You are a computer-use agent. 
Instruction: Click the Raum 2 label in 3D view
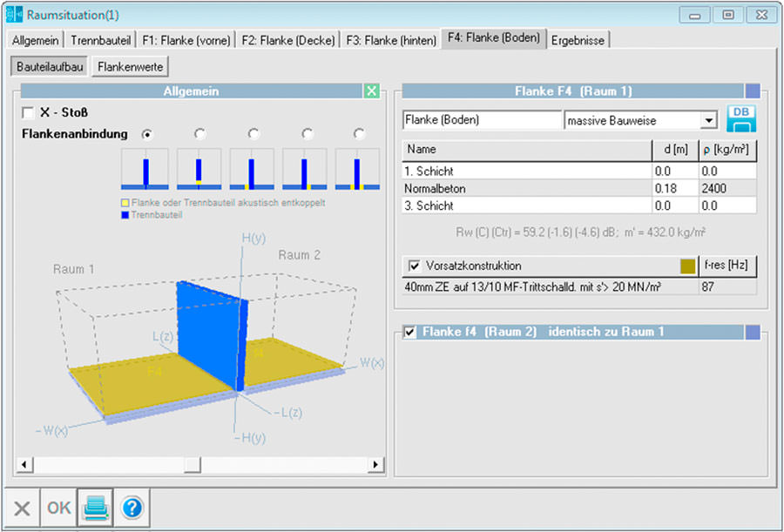click(x=299, y=255)
